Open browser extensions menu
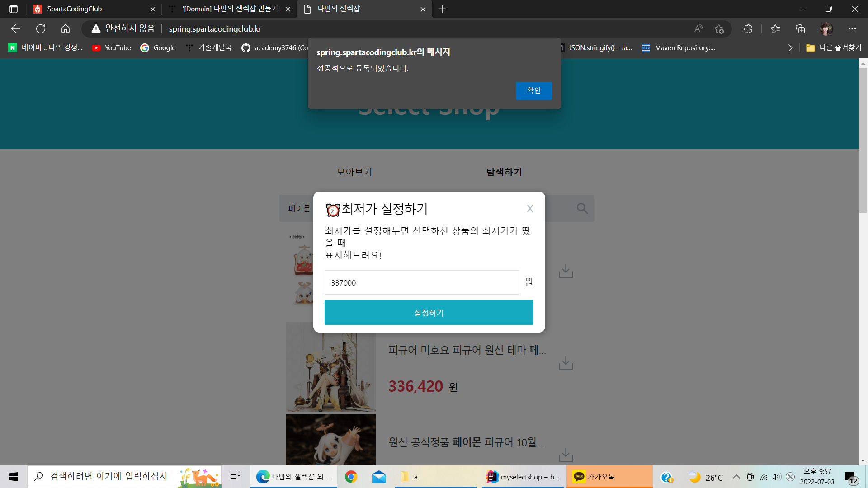Image resolution: width=868 pixels, height=488 pixels. point(748,29)
